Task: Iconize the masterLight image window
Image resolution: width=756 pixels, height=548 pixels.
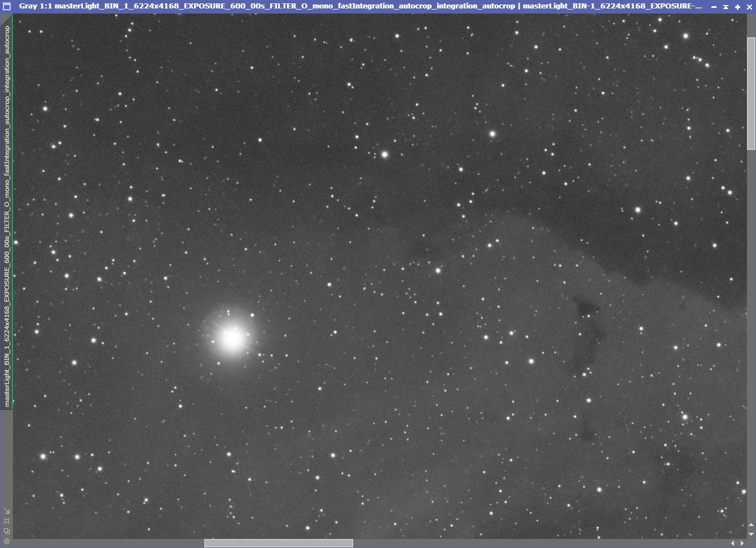Action: tap(714, 7)
